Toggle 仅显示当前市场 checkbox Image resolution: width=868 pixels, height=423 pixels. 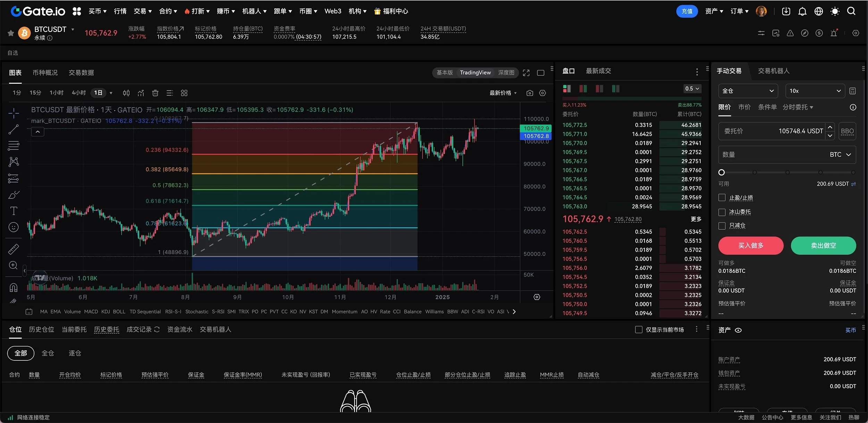pos(639,330)
